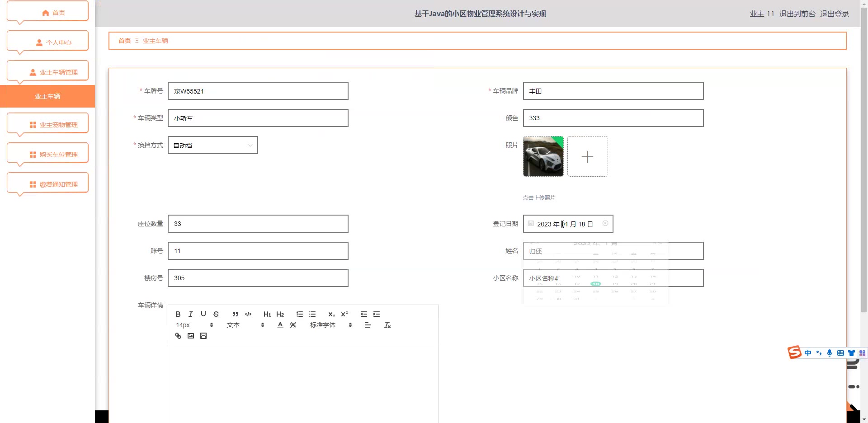Screen dimensions: 868x423
Task: Click into the 车辆详情 rich text area
Action: 303,384
